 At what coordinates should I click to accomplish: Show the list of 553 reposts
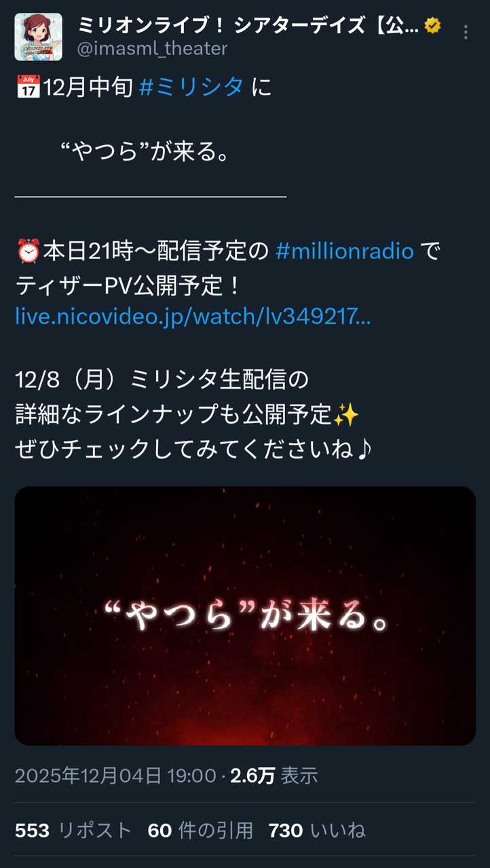[73, 830]
